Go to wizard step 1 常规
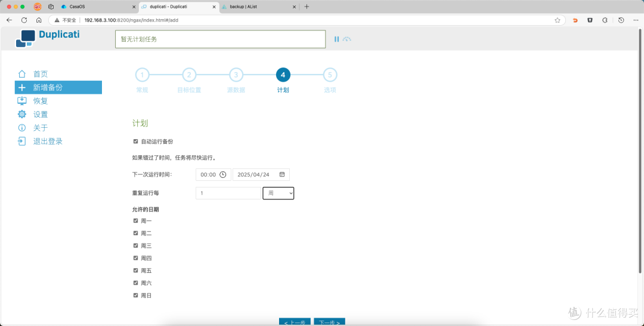This screenshot has width=644, height=326. pos(142,75)
